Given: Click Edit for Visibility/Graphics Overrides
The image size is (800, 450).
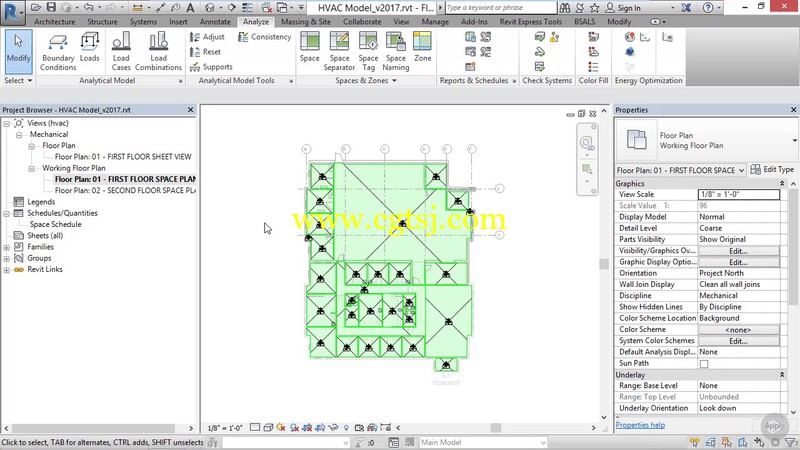Looking at the screenshot, I should point(738,251).
